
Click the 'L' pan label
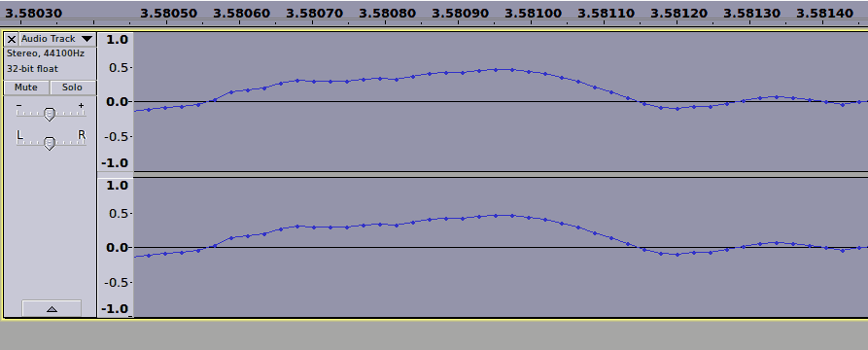20,136
